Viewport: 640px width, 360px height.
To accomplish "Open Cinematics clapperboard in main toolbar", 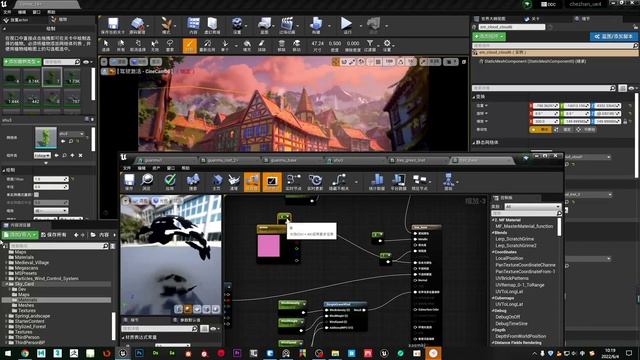I will coord(287,25).
